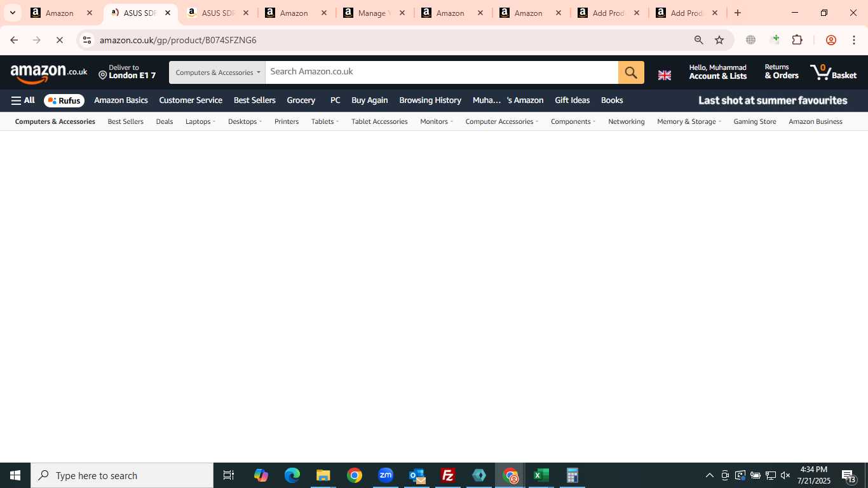This screenshot has height=488, width=868.
Task: Open the basket cart icon
Action: (833, 72)
